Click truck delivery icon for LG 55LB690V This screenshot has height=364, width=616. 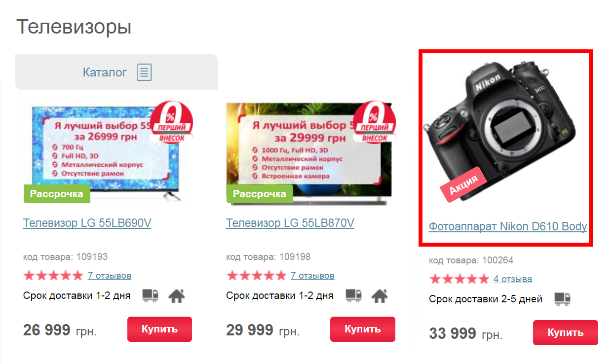(151, 295)
